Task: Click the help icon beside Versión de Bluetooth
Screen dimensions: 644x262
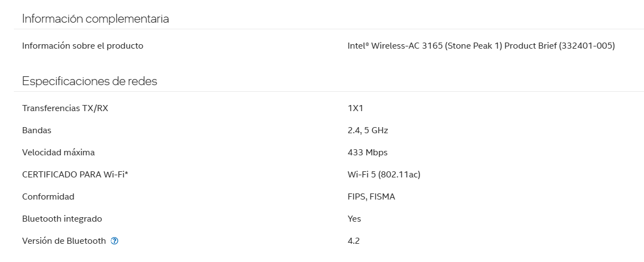Action: click(x=114, y=241)
